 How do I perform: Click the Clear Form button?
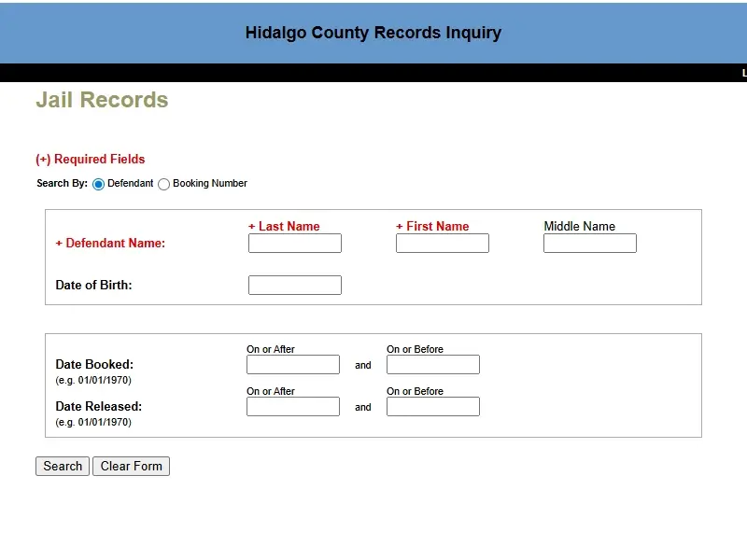point(131,466)
